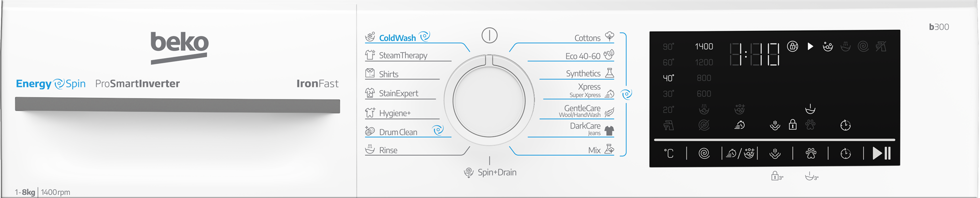Tap the Energy Spin swirl right of program bracket
This screenshot has width=980, height=198.
pyautogui.click(x=627, y=94)
